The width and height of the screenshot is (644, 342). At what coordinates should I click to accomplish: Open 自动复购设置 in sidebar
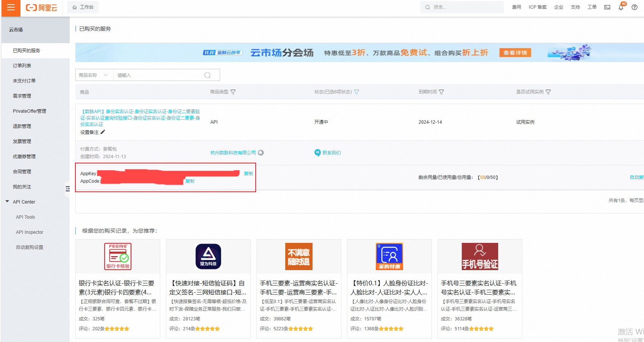[x=30, y=247]
